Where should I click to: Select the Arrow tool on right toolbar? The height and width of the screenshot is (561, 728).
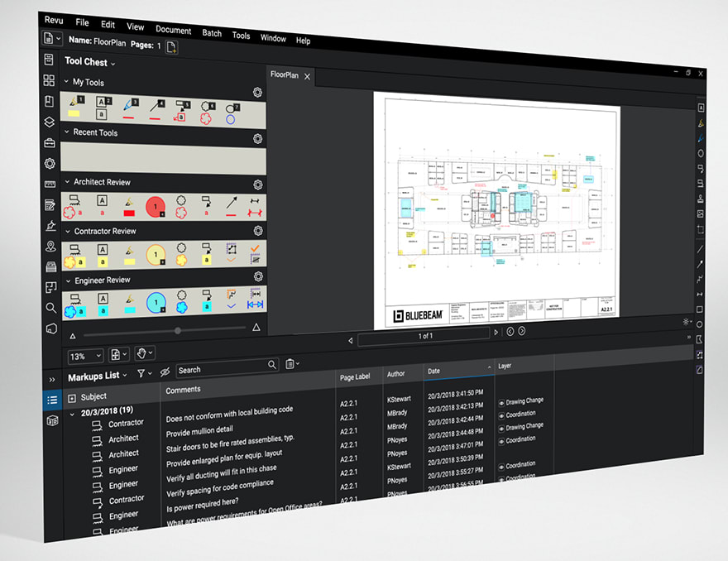pos(700,264)
